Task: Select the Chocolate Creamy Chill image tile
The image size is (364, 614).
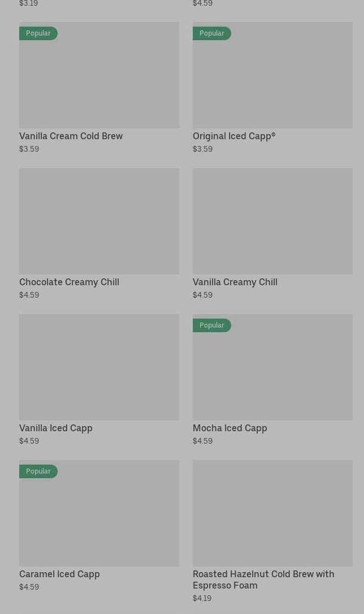Action: tap(99, 221)
